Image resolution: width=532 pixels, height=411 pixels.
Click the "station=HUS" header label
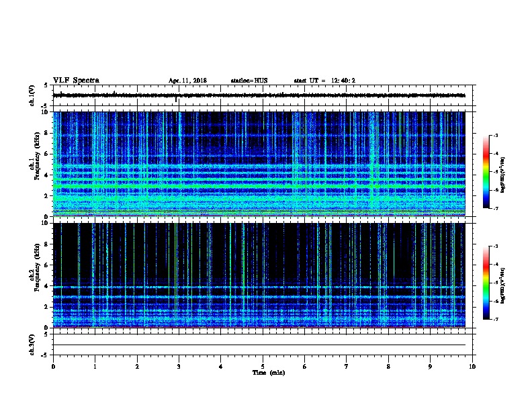[249, 81]
